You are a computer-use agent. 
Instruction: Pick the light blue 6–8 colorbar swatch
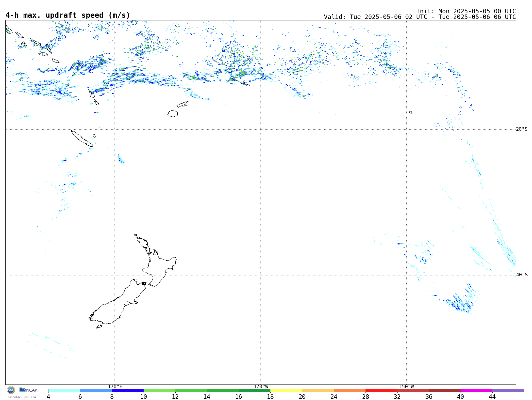click(x=96, y=390)
